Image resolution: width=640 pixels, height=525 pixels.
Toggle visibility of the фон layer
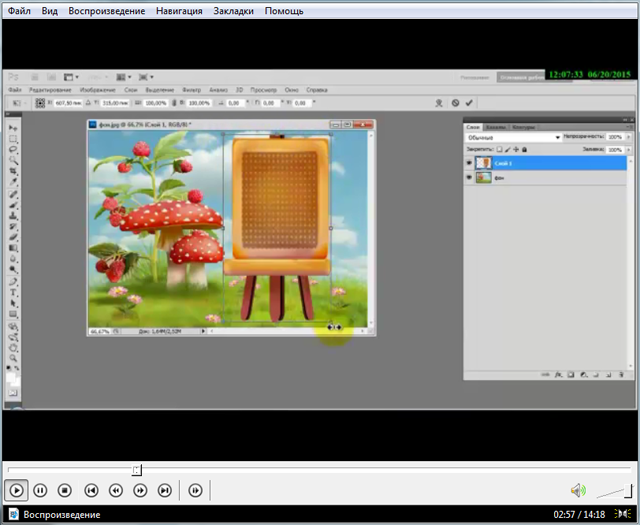coord(470,176)
